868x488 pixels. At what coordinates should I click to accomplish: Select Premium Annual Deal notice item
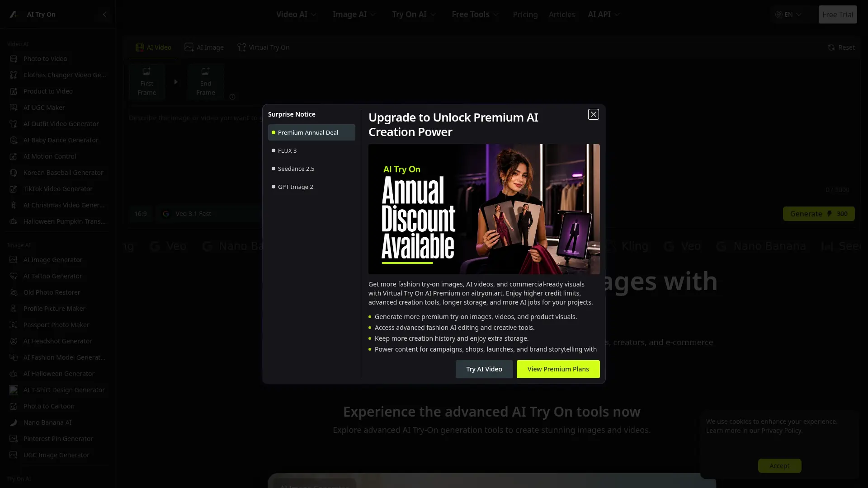tap(311, 132)
